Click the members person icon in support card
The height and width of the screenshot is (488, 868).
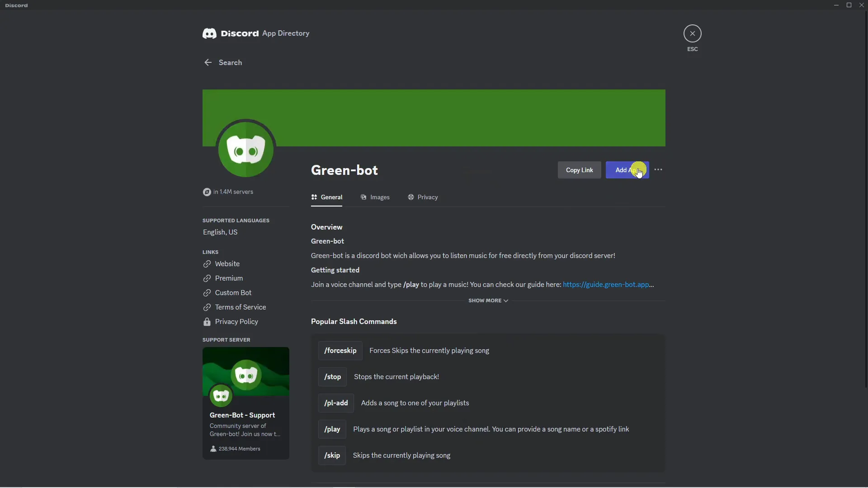tap(213, 449)
